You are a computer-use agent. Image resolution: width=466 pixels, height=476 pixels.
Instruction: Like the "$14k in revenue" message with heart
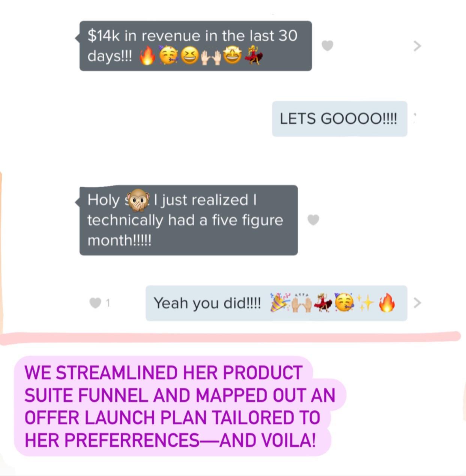click(327, 46)
